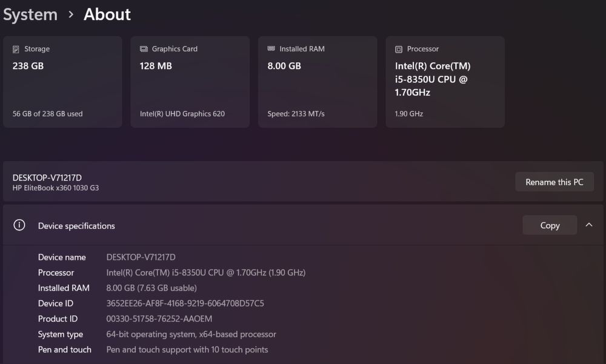Collapse the Device specifications section
Screen dimensions: 606x364
pos(589,225)
